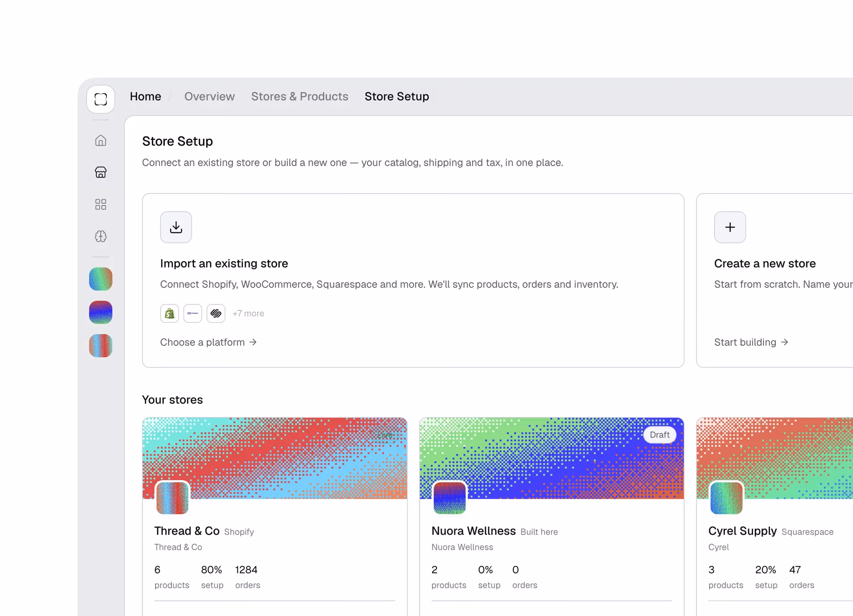This screenshot has height=616, width=853.
Task: Click the Your stores section heading
Action: (x=172, y=400)
